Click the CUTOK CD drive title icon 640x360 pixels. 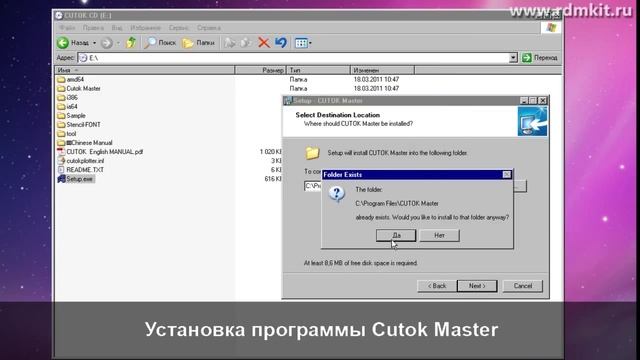click(59, 16)
